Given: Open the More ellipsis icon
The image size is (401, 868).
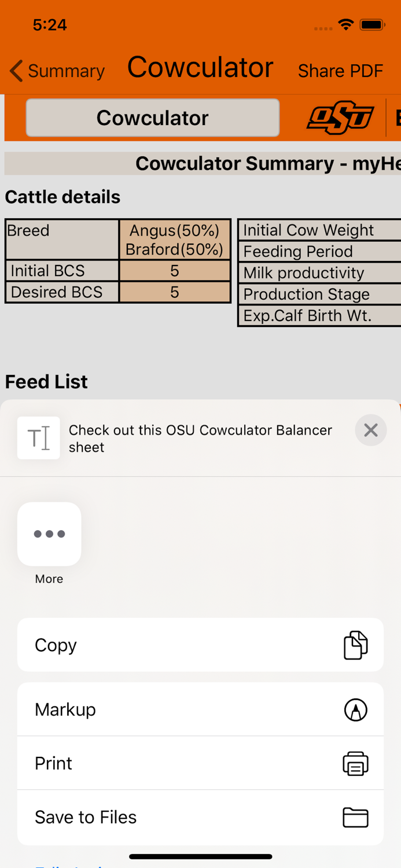Looking at the screenshot, I should coord(49,534).
